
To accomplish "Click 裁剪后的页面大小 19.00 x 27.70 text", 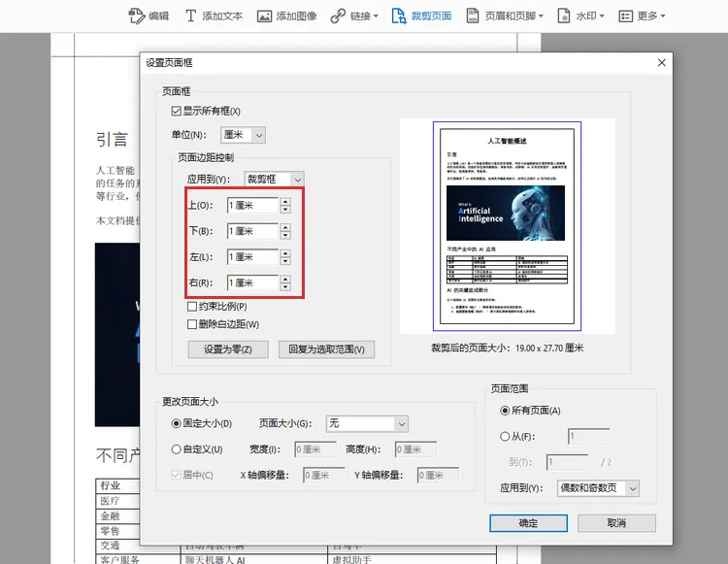I will pyautogui.click(x=507, y=348).
